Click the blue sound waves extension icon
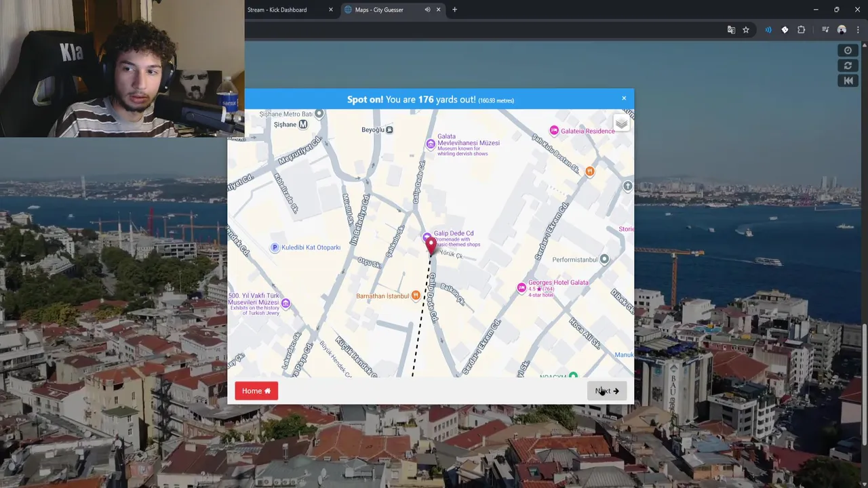 (768, 30)
